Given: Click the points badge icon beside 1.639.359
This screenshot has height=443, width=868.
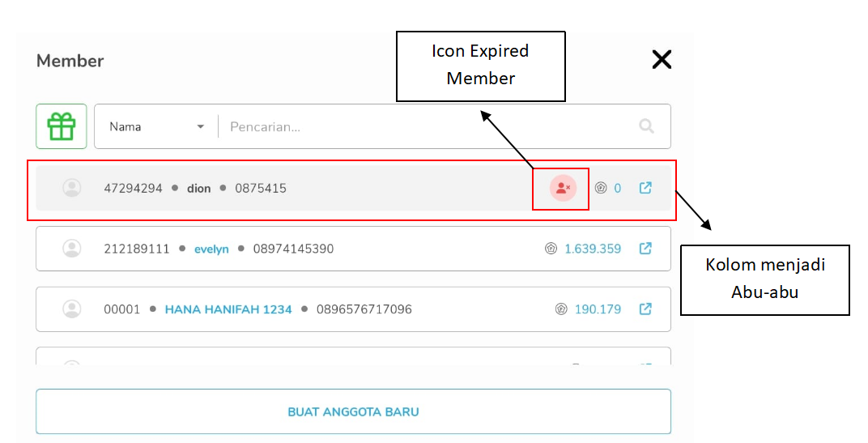Looking at the screenshot, I should coord(551,249).
